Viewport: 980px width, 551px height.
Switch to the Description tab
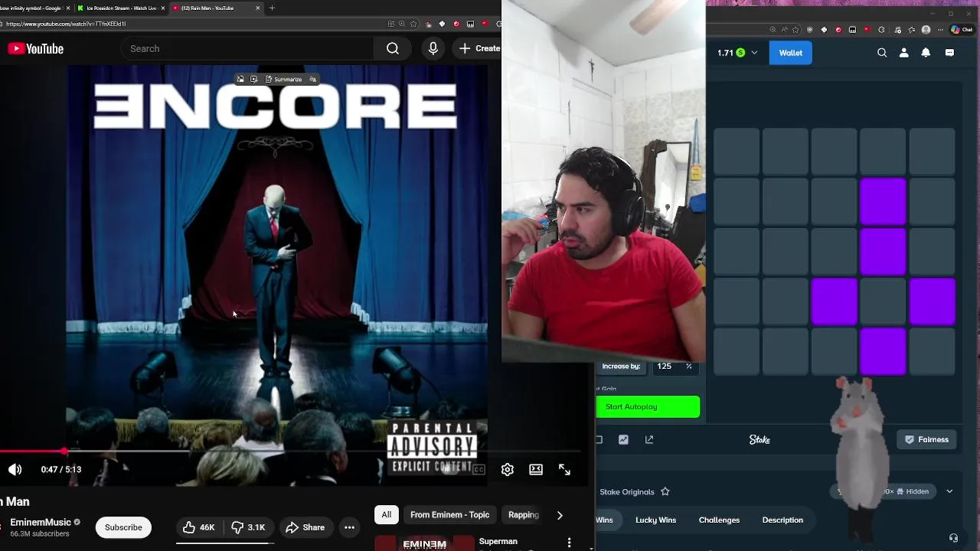point(782,520)
